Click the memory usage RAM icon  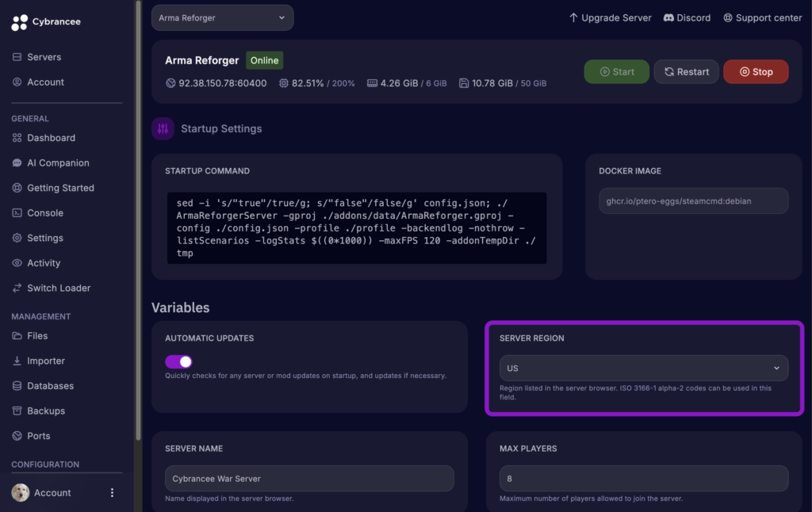pos(372,83)
